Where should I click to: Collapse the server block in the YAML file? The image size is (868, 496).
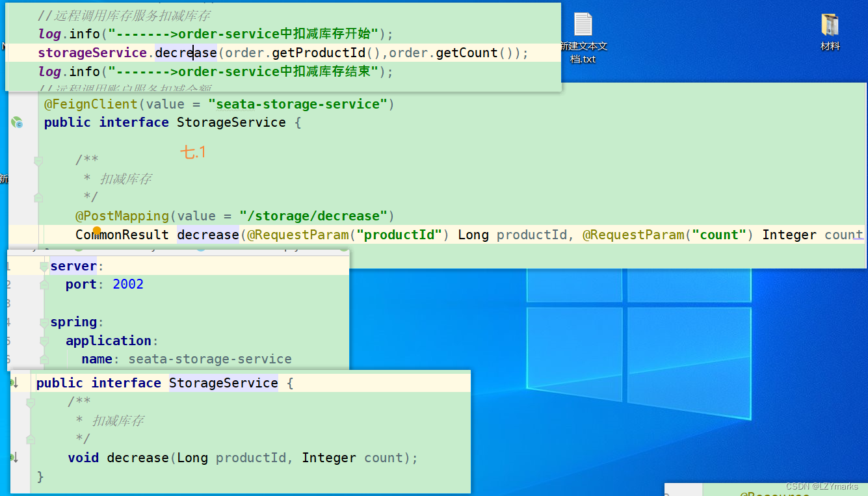coord(44,266)
